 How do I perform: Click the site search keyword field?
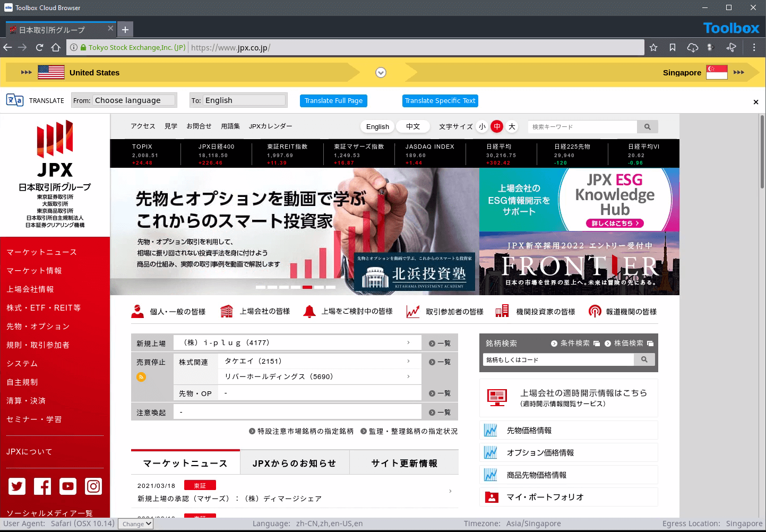point(582,126)
